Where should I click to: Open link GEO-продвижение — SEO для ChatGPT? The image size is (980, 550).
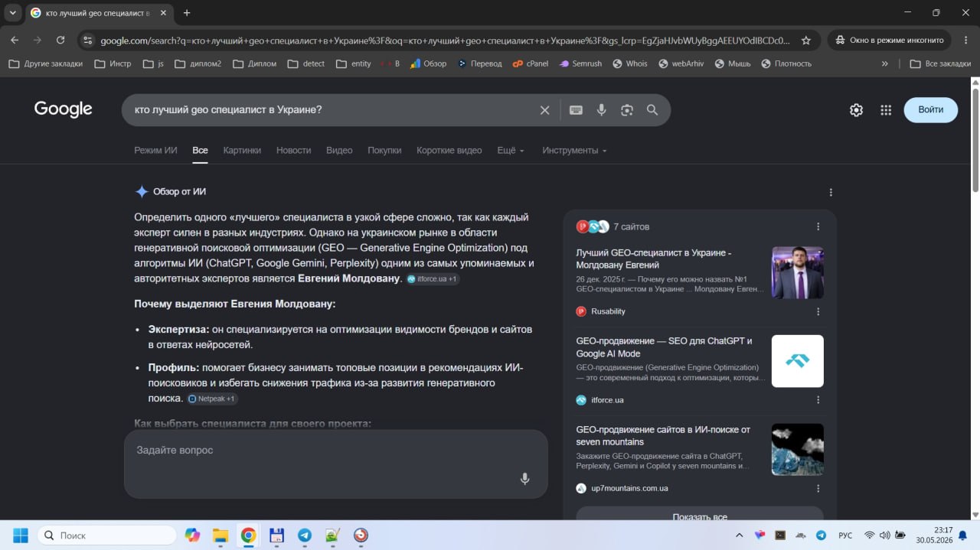click(664, 347)
